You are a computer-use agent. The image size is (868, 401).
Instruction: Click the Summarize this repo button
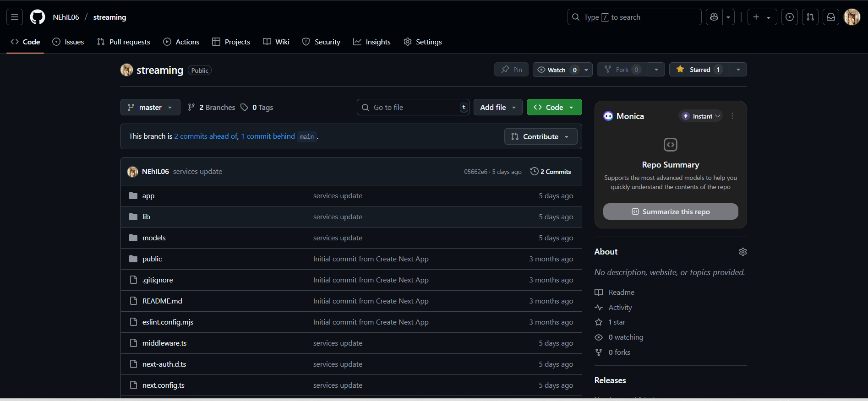pyautogui.click(x=671, y=211)
